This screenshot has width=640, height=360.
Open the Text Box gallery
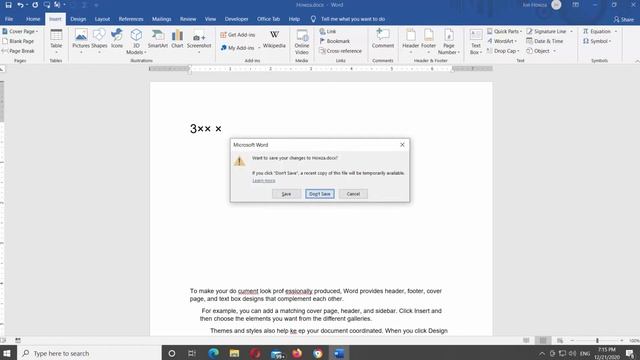(x=476, y=41)
